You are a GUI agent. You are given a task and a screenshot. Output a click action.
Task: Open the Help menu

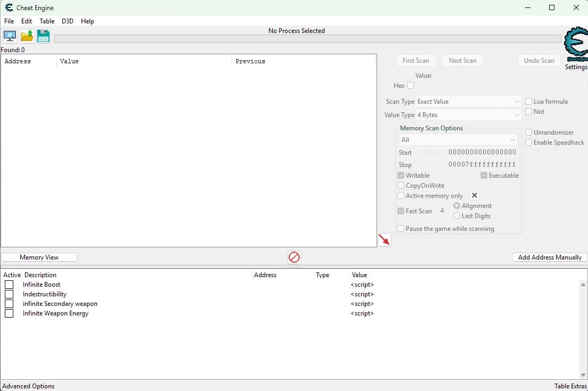click(87, 21)
